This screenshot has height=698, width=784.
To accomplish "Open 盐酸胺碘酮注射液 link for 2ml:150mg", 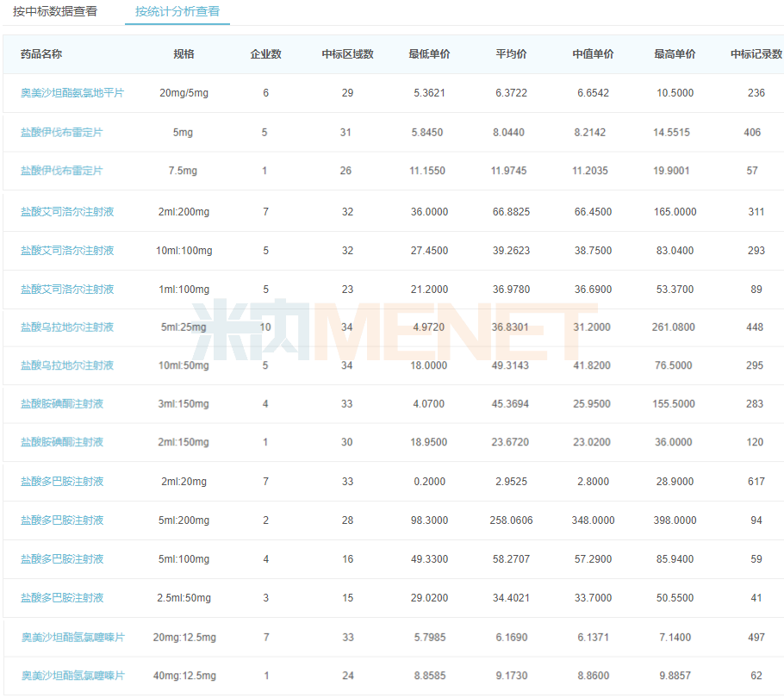I will click(62, 442).
